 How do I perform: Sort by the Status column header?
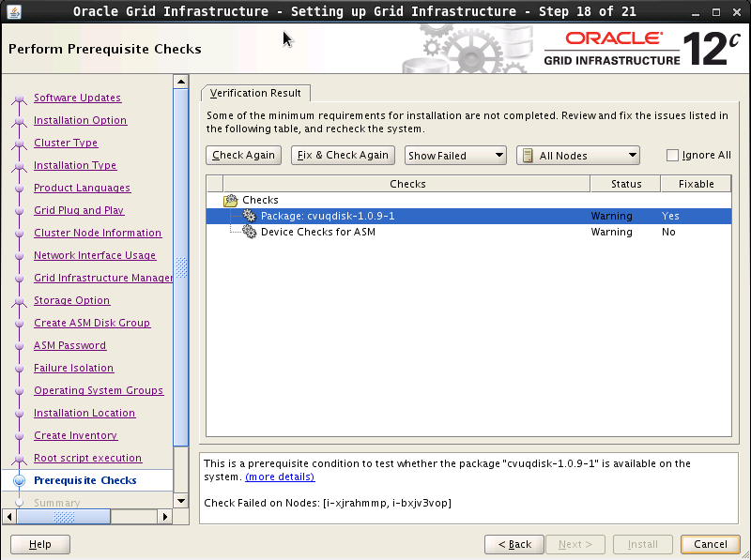625,184
